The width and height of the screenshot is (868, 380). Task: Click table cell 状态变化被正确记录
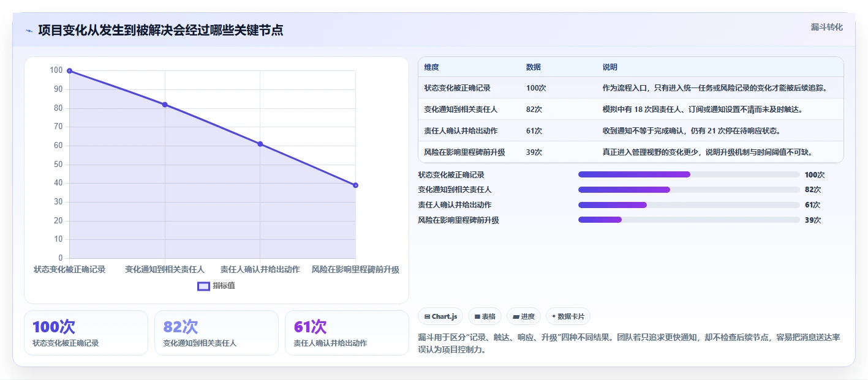pos(458,88)
